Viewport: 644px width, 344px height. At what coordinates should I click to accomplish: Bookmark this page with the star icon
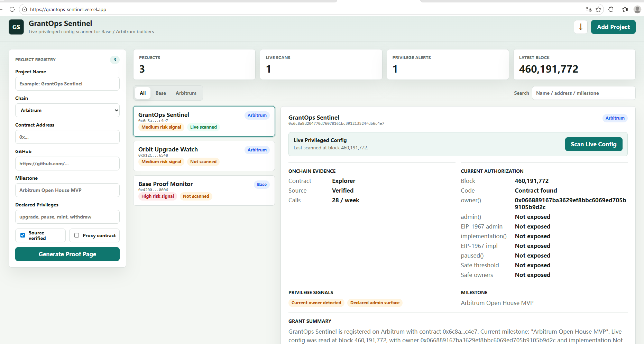[598, 9]
